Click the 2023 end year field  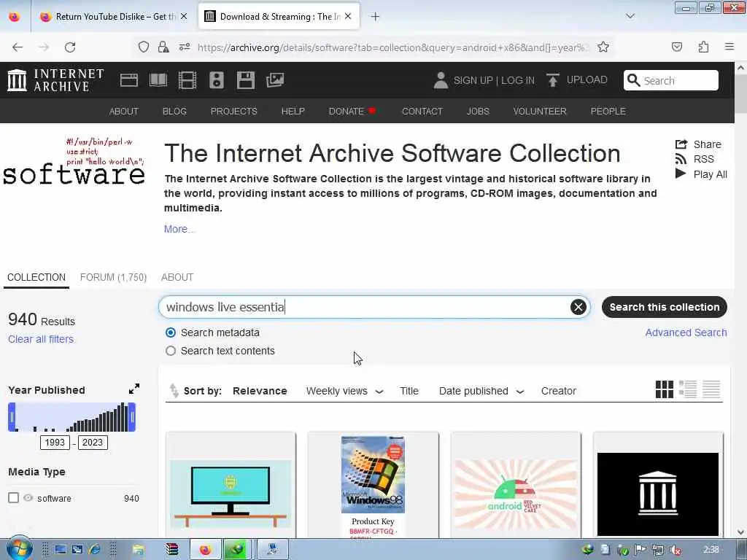pyautogui.click(x=93, y=443)
